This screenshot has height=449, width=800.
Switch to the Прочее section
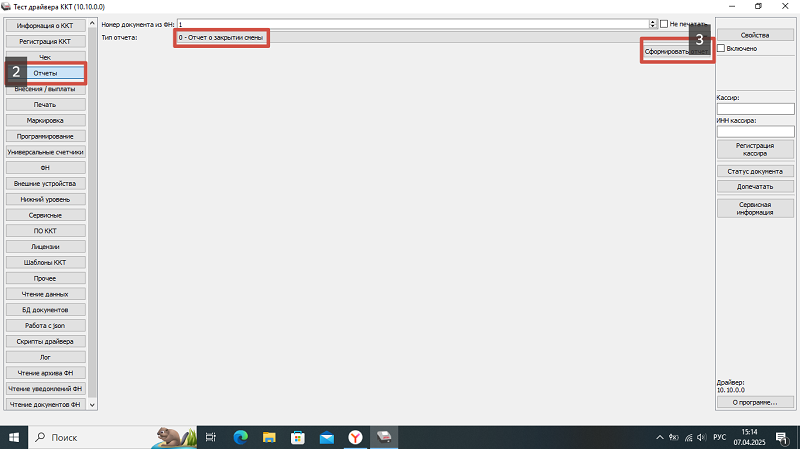tap(45, 278)
